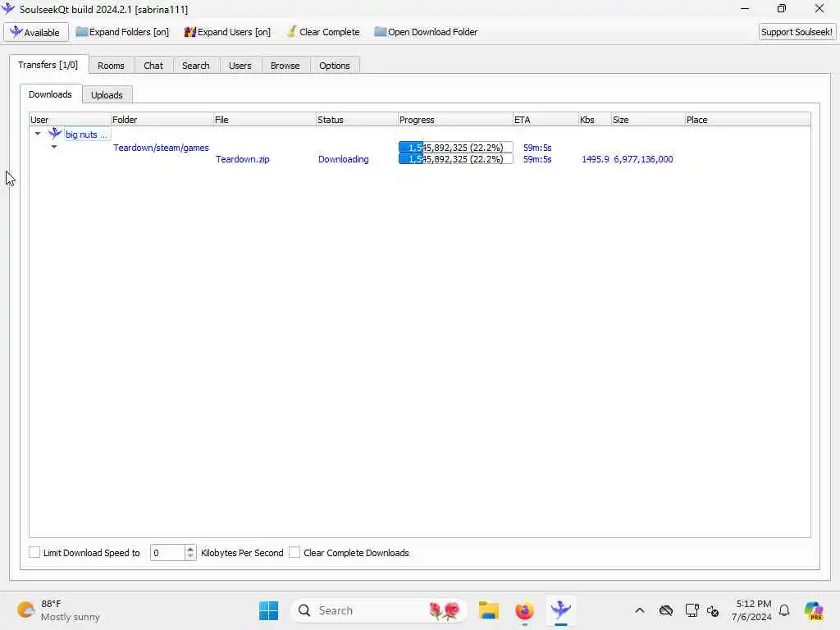
Task: Increase speed limit with up arrow
Action: pyautogui.click(x=190, y=549)
